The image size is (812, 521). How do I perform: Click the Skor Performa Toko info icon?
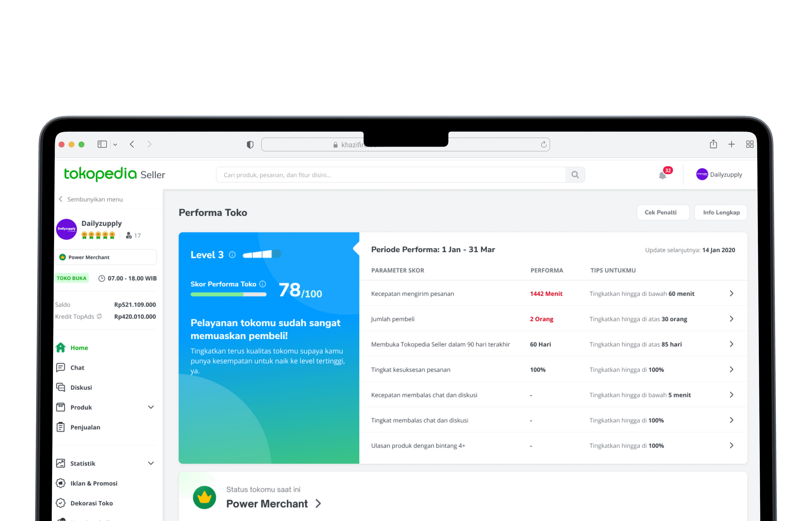click(x=263, y=284)
